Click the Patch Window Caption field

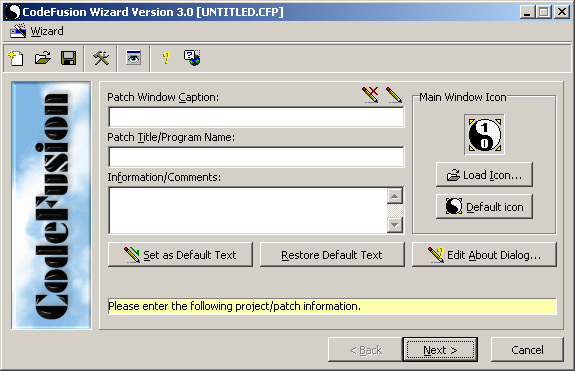pyautogui.click(x=256, y=117)
